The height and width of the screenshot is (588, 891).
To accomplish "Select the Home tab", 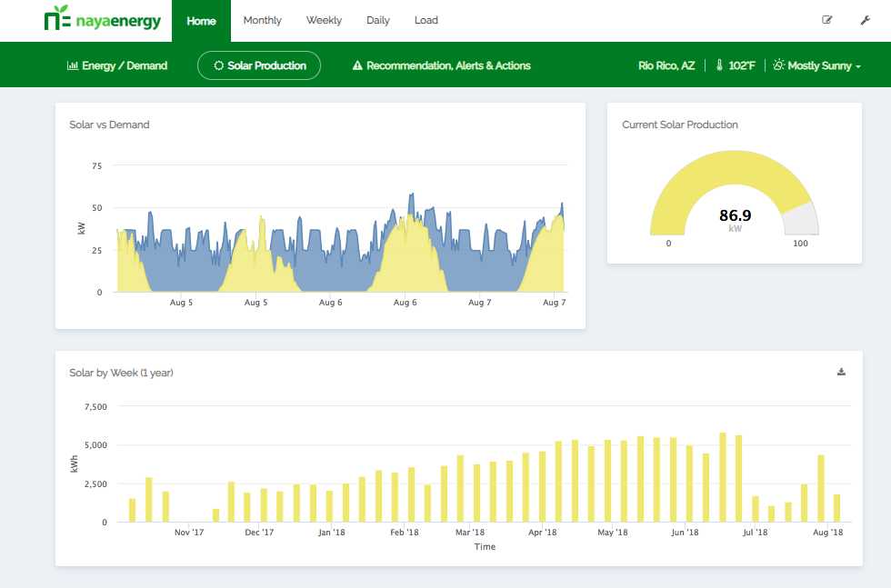I will [201, 20].
